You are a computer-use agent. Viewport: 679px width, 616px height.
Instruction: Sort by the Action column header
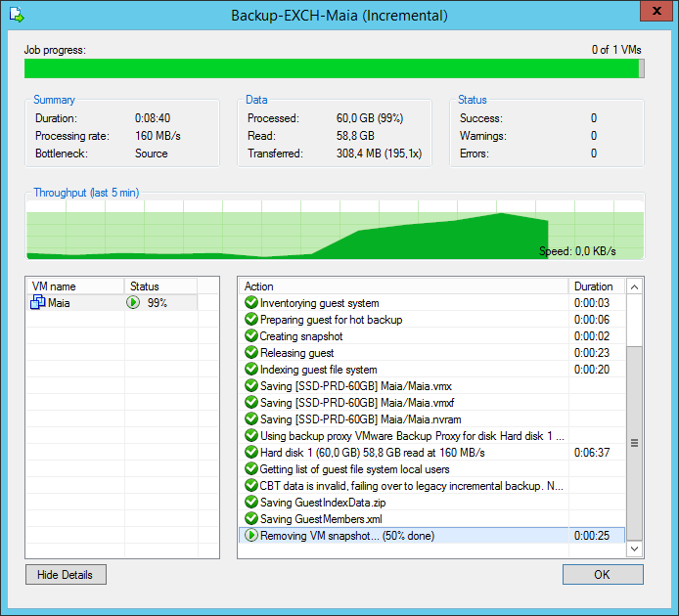pos(403,286)
